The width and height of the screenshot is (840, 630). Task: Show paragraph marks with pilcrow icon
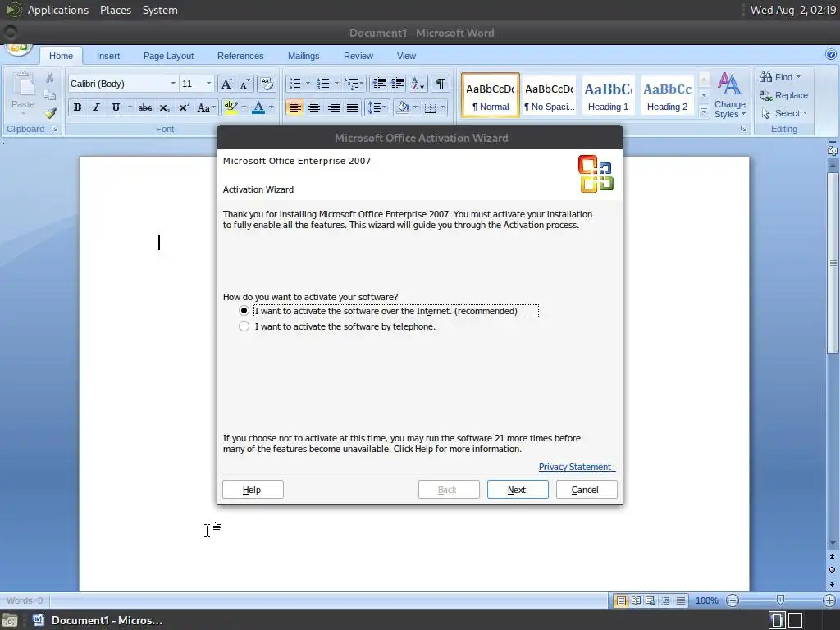[x=441, y=84]
